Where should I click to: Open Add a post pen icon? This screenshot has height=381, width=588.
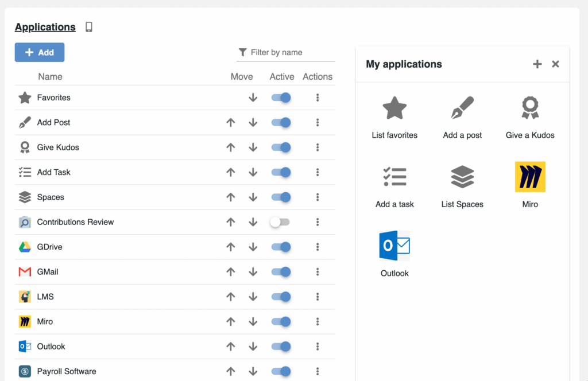pos(462,108)
